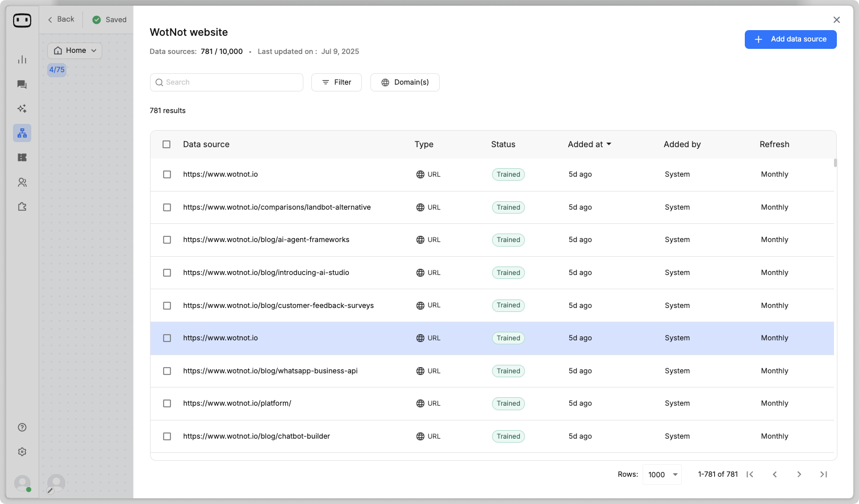Open the contacts people icon
Image resolution: width=859 pixels, height=504 pixels.
tap(22, 182)
